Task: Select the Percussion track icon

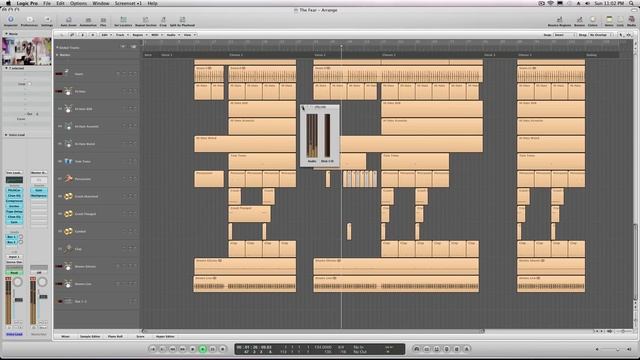Action: click(68, 179)
